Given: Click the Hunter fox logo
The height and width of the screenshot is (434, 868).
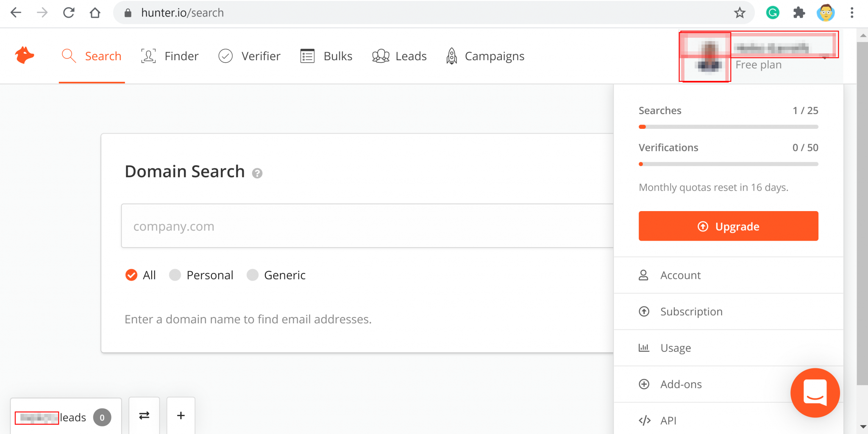Looking at the screenshot, I should pyautogui.click(x=24, y=55).
